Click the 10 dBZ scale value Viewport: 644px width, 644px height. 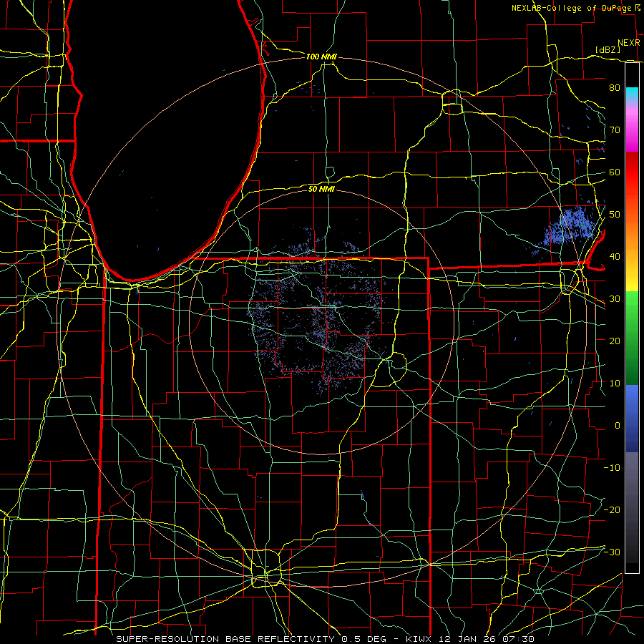point(615,384)
